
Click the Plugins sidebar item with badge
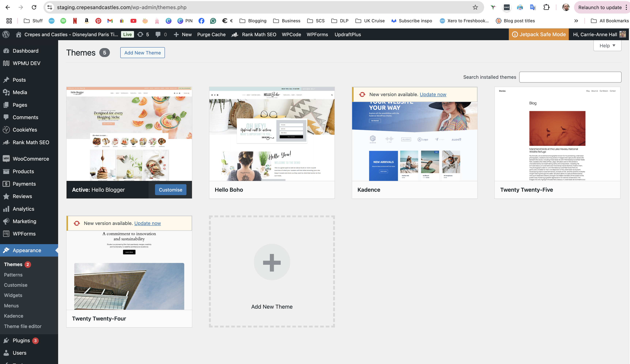21,340
